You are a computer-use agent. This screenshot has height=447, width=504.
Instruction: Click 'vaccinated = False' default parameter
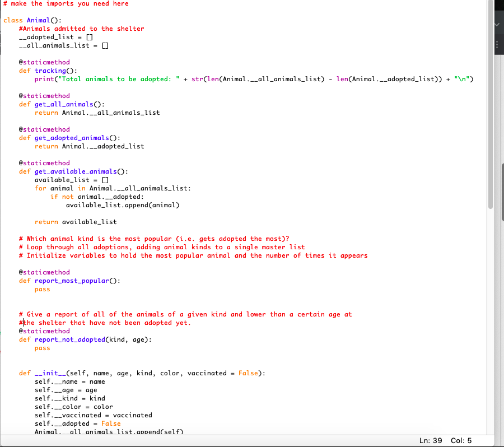click(223, 373)
